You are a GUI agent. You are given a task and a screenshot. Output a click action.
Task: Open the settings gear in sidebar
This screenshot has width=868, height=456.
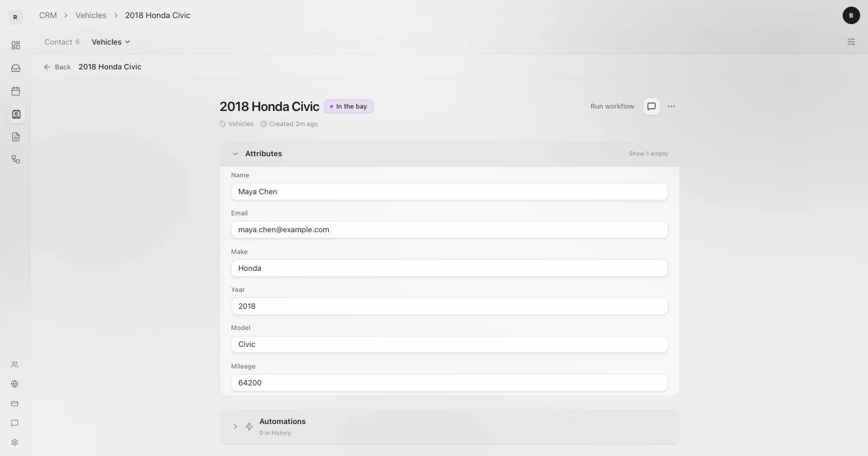click(15, 442)
